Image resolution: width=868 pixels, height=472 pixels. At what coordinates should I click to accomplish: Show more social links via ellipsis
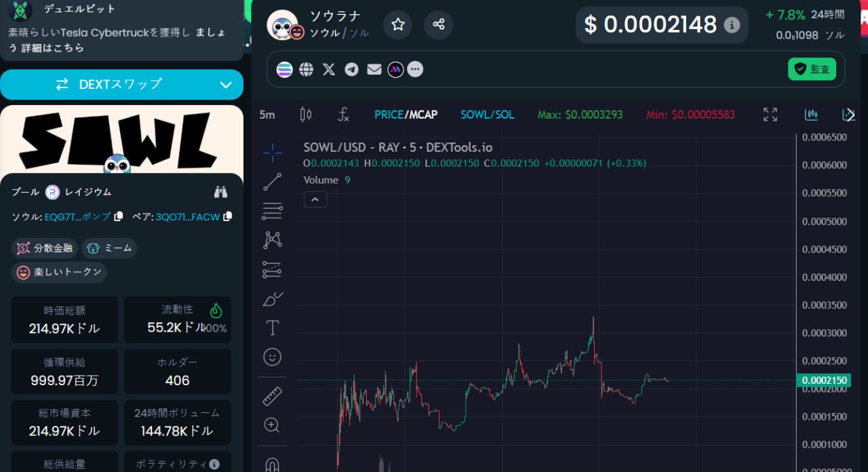click(415, 69)
